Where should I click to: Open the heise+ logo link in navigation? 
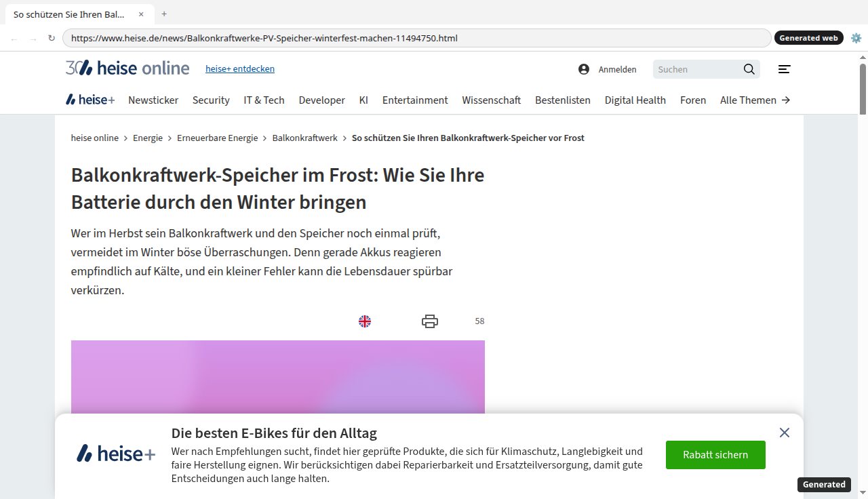(90, 100)
